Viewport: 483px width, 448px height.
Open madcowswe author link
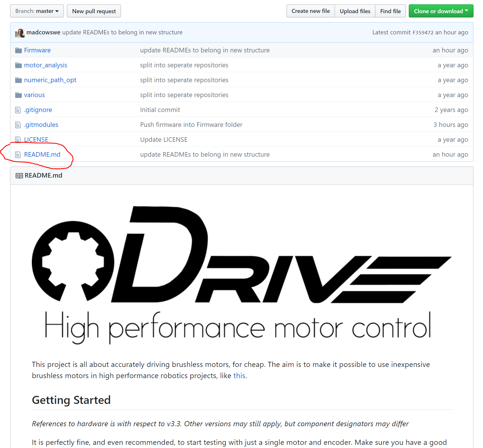(43, 32)
